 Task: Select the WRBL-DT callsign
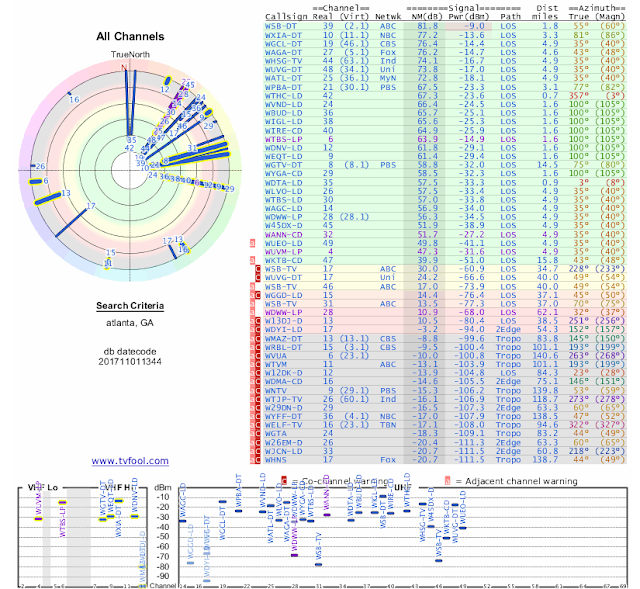pyautogui.click(x=283, y=347)
